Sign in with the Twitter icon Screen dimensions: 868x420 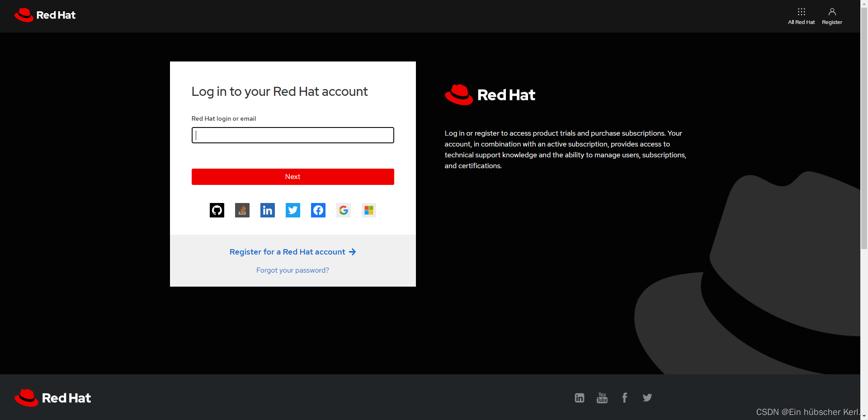coord(293,210)
